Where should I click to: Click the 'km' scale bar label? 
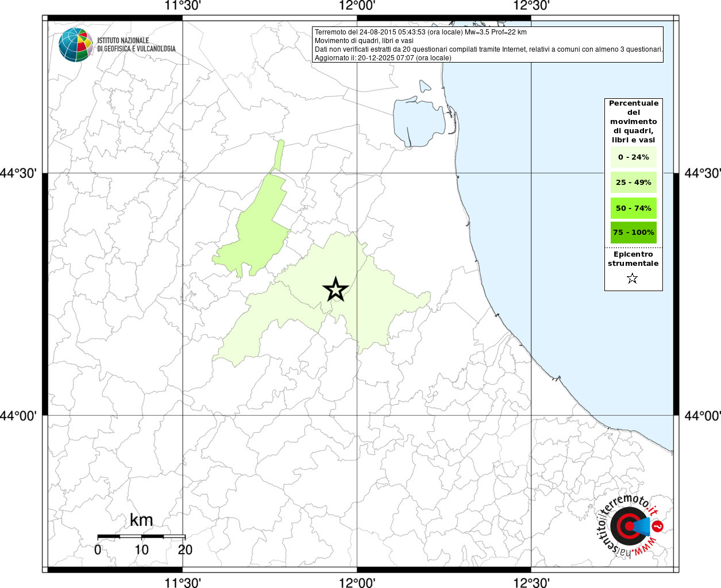141,520
